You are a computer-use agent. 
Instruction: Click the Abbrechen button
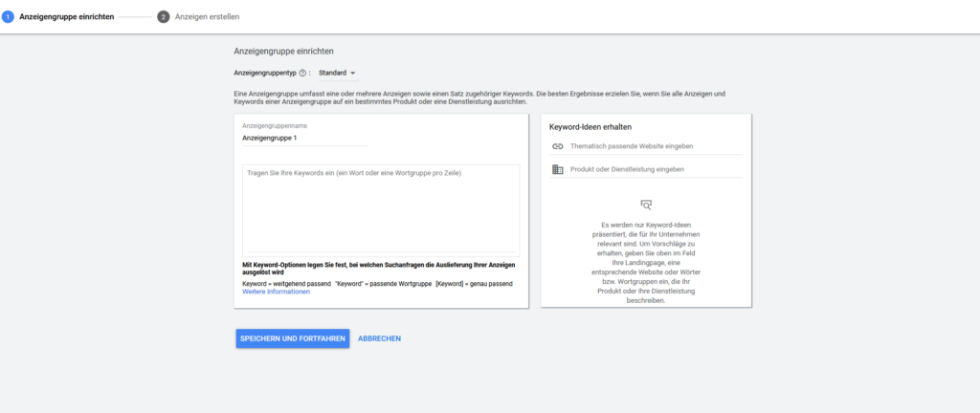(379, 338)
